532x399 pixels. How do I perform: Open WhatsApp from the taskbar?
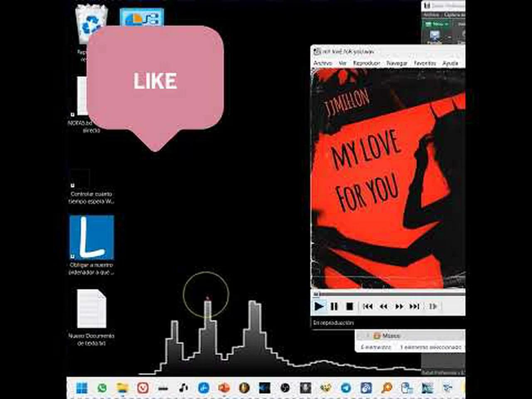click(x=102, y=389)
